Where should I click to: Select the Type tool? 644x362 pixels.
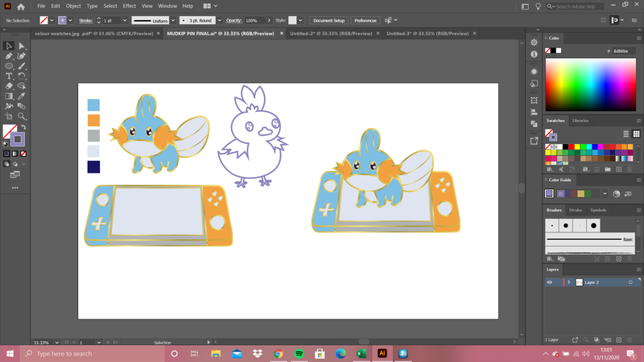pyautogui.click(x=9, y=76)
